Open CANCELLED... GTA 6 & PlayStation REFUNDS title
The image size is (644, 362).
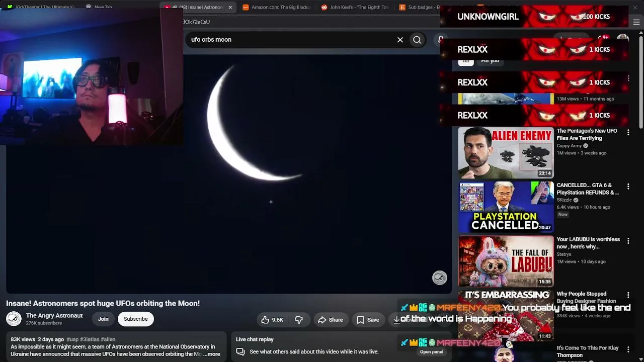point(588,189)
